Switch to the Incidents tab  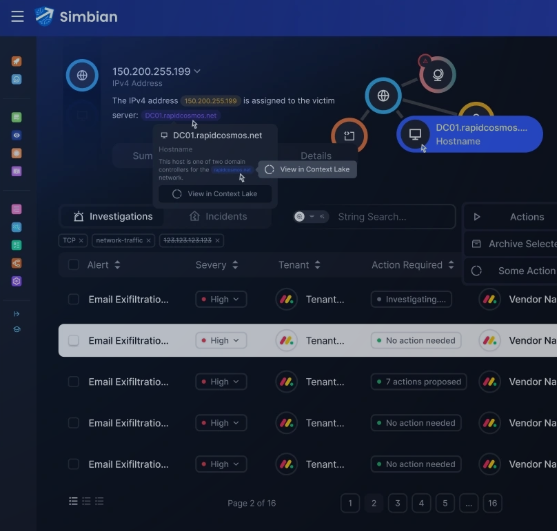(218, 216)
